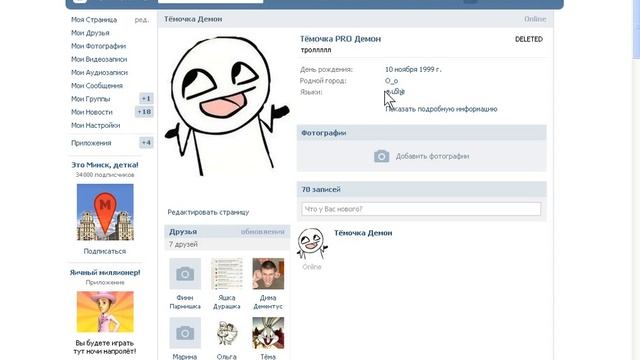The image size is (640, 360).
Task: Open Приложения menu item
Action: (91, 143)
